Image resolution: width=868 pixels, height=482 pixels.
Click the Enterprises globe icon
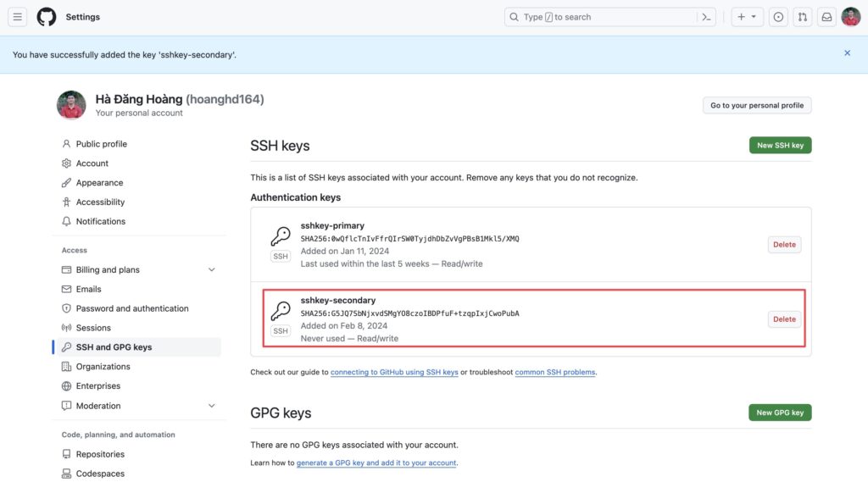(66, 385)
